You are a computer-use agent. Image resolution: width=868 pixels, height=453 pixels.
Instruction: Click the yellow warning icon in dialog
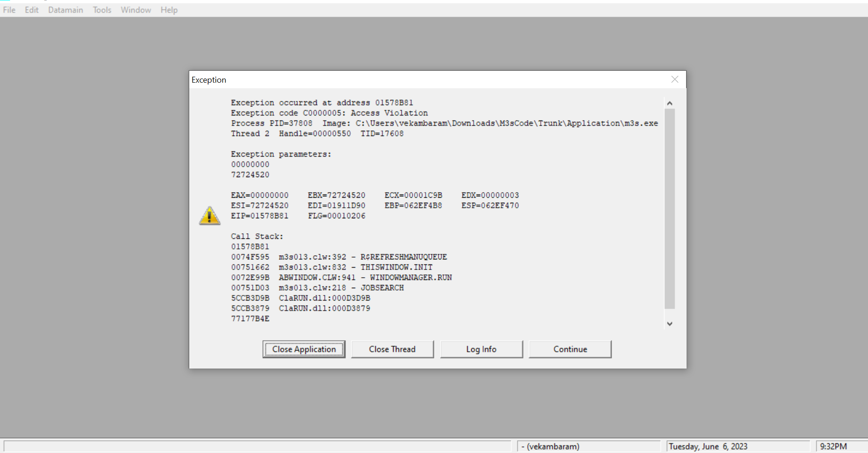click(209, 216)
